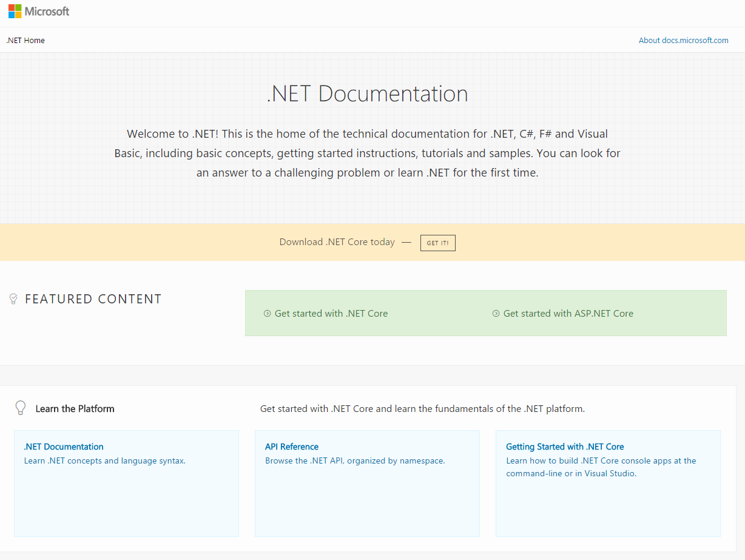Screen dimensions: 745x560
Task: Open the .NET Home link
Action: [25, 40]
